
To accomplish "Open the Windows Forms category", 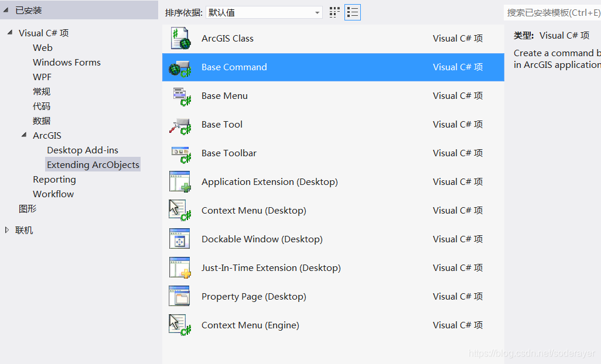I will tap(67, 63).
